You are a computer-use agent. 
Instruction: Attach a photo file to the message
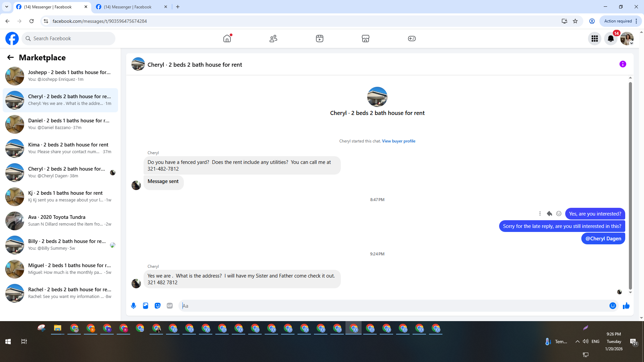[x=146, y=306]
